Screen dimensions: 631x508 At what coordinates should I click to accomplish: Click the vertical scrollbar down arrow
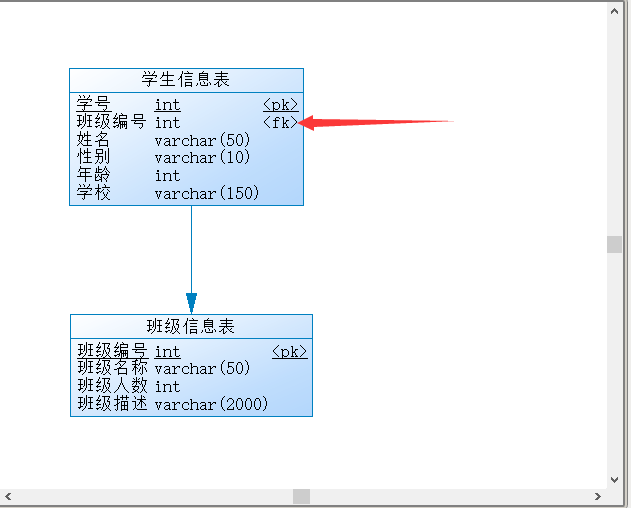(615, 479)
